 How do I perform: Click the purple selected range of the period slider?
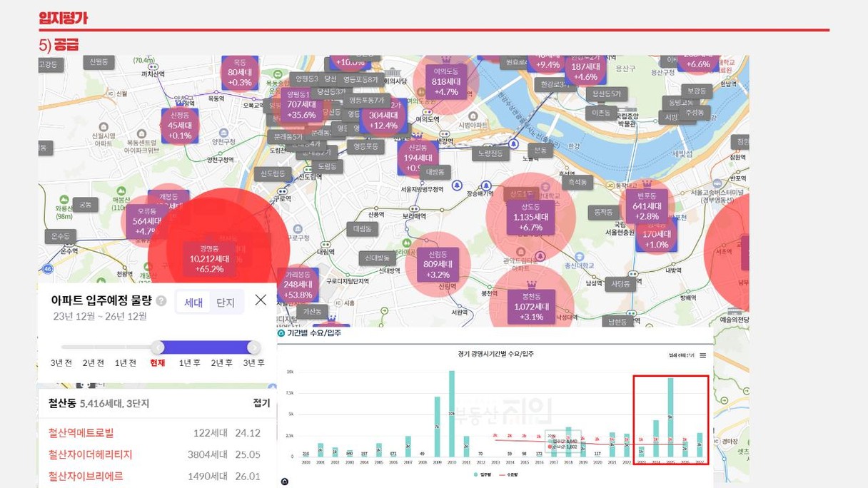click(x=206, y=347)
